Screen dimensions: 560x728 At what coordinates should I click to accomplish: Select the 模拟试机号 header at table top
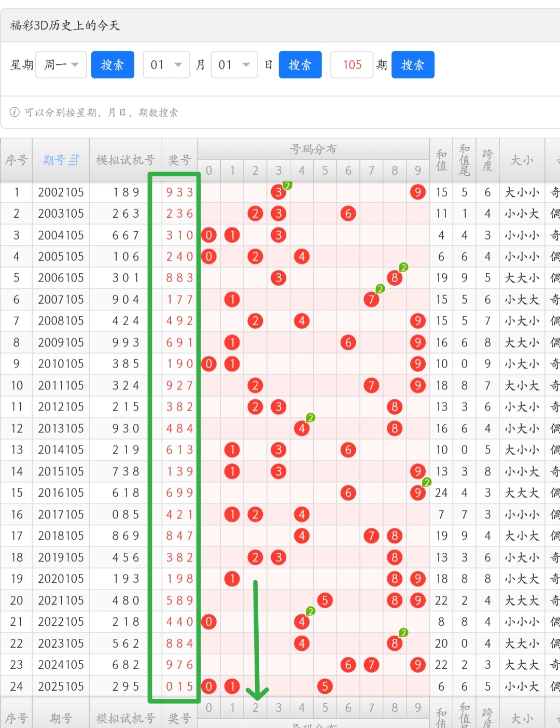pyautogui.click(x=125, y=160)
